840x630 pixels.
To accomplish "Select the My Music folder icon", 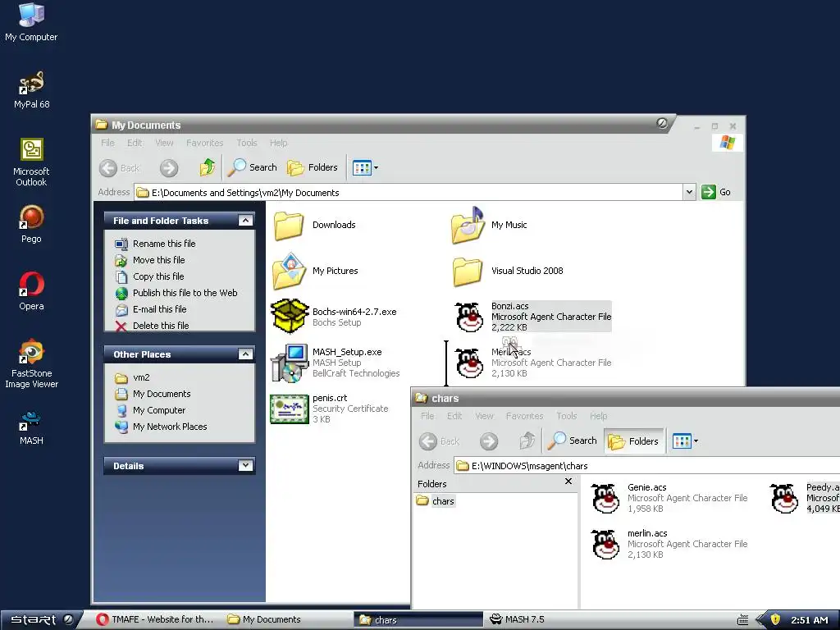I will (468, 226).
